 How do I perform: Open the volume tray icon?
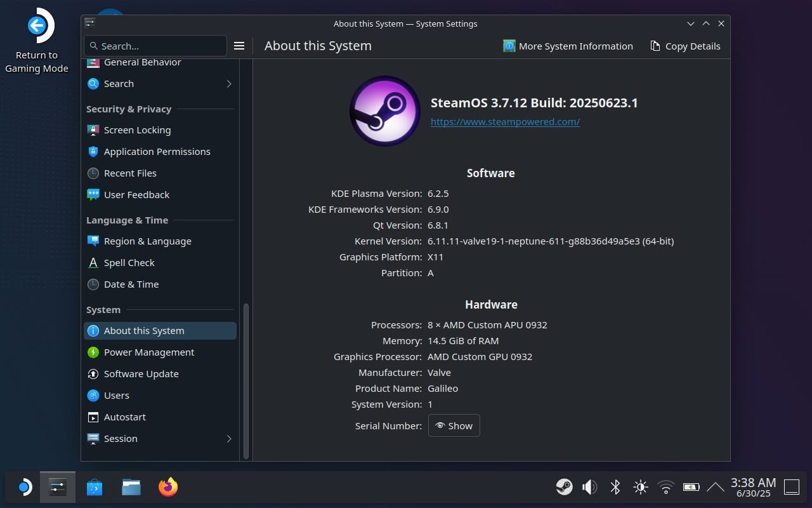589,487
